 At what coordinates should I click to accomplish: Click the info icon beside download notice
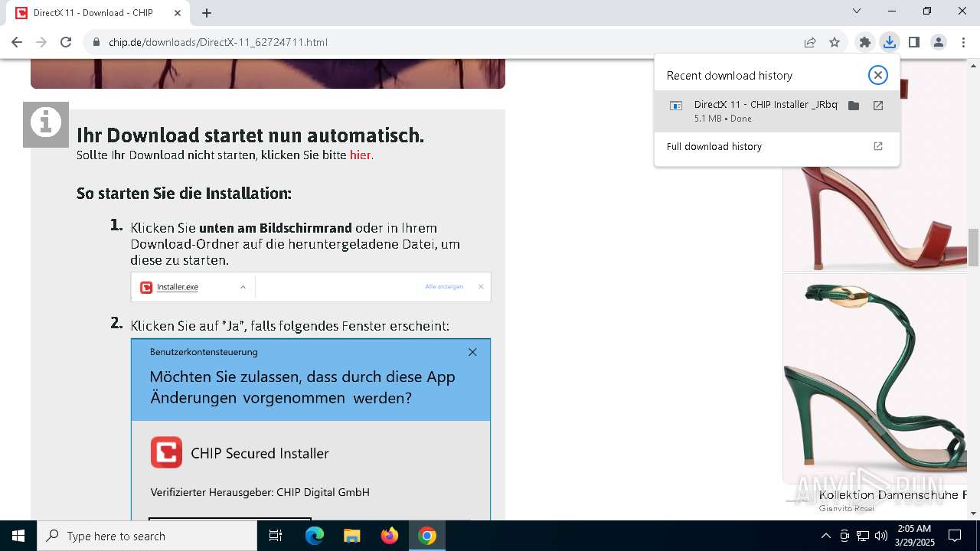(46, 124)
